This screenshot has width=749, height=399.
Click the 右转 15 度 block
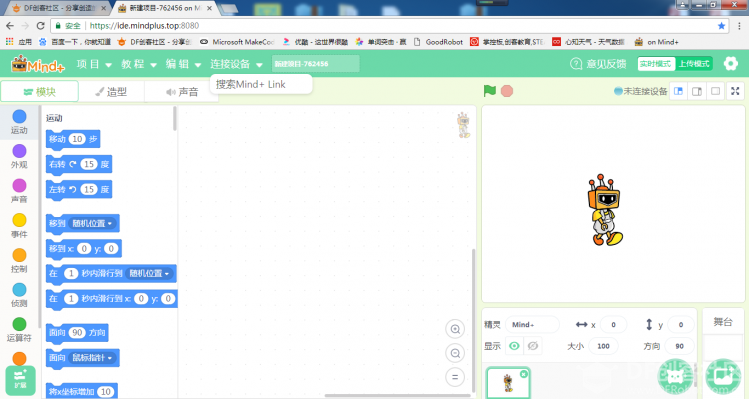[x=79, y=164]
